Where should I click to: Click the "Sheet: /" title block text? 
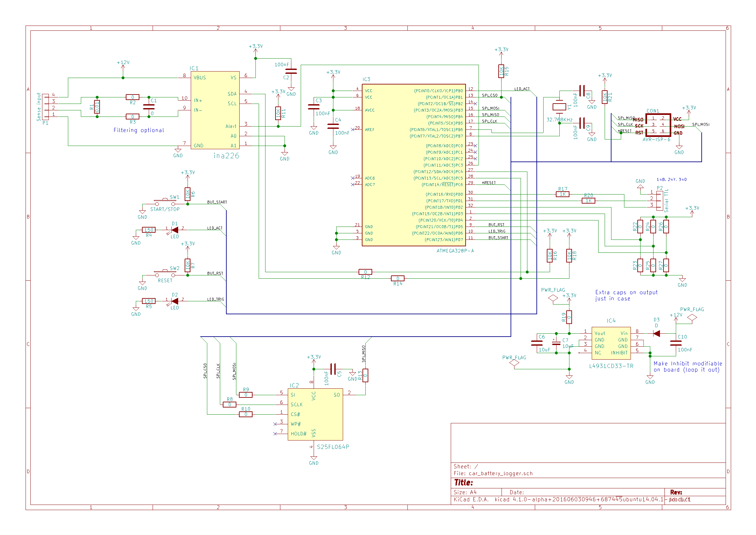(x=466, y=466)
